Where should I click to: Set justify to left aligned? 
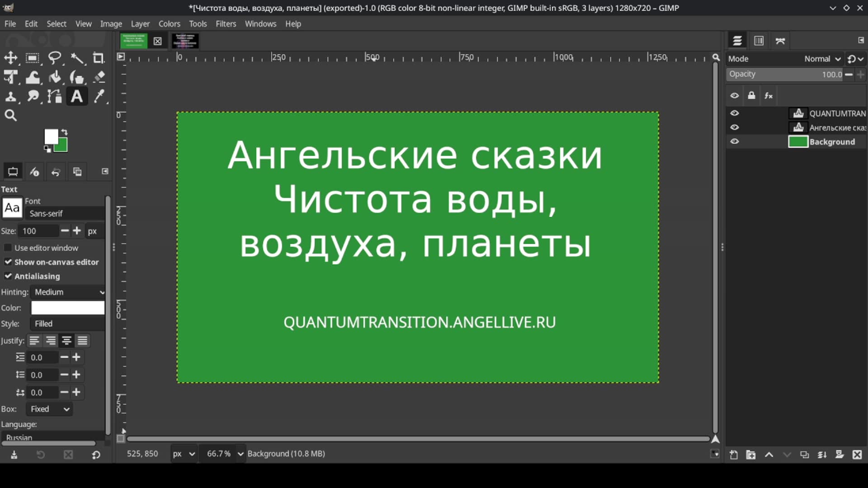[34, 340]
